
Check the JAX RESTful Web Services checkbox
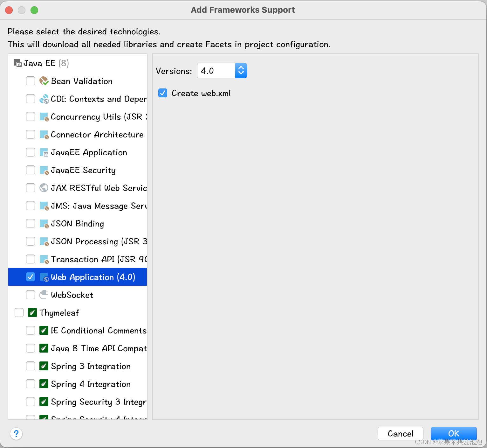pyautogui.click(x=31, y=188)
